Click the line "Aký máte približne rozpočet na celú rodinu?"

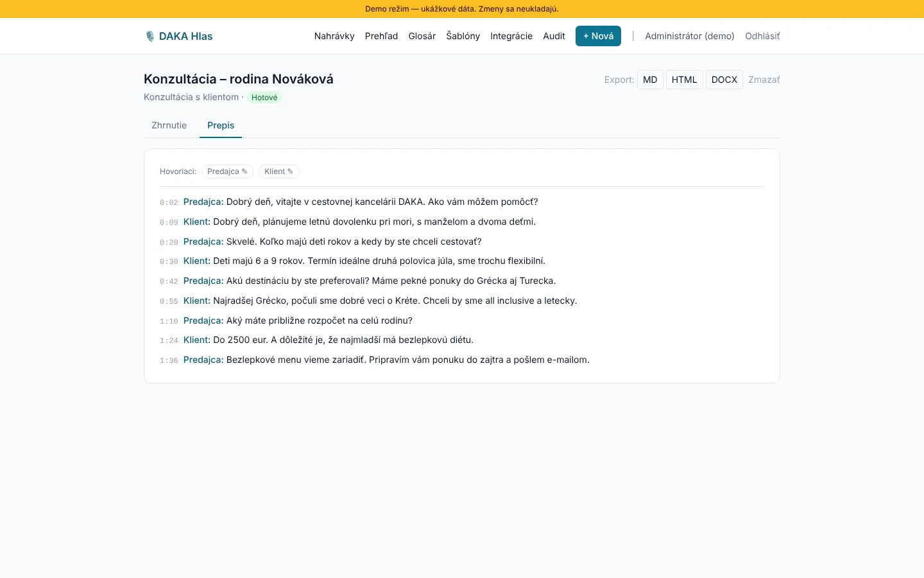(x=320, y=320)
